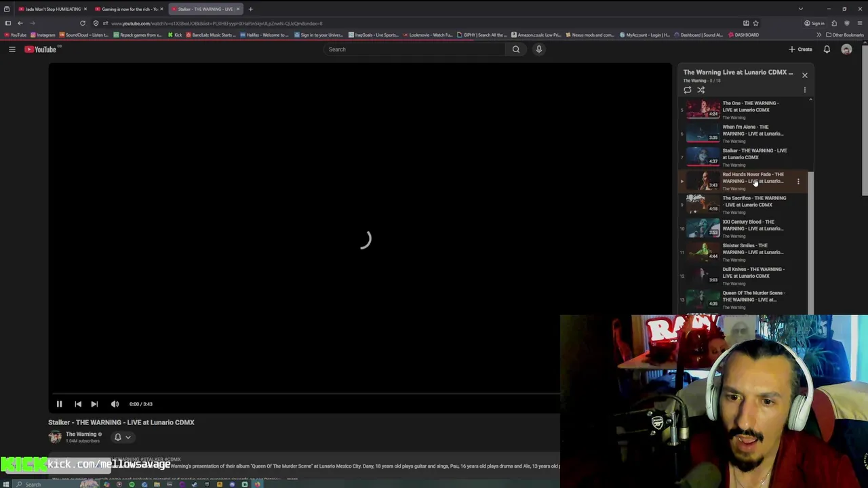Search with your voice microphone

coord(538,49)
